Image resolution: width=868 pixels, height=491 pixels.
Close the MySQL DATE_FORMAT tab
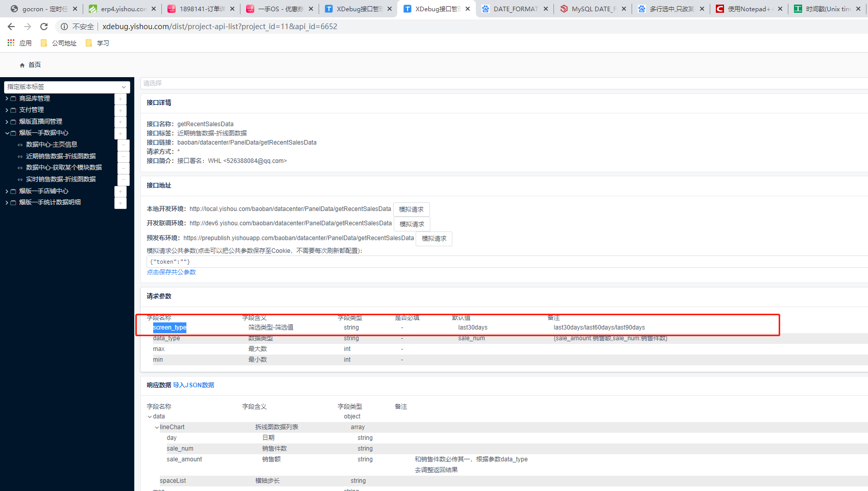(x=624, y=9)
